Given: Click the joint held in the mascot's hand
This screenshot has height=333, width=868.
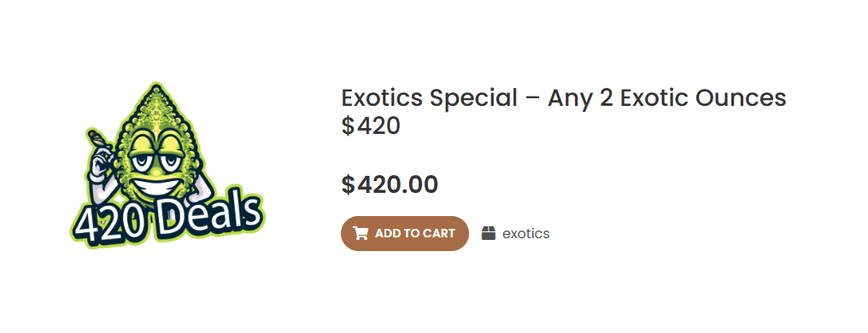Looking at the screenshot, I should click(98, 137).
